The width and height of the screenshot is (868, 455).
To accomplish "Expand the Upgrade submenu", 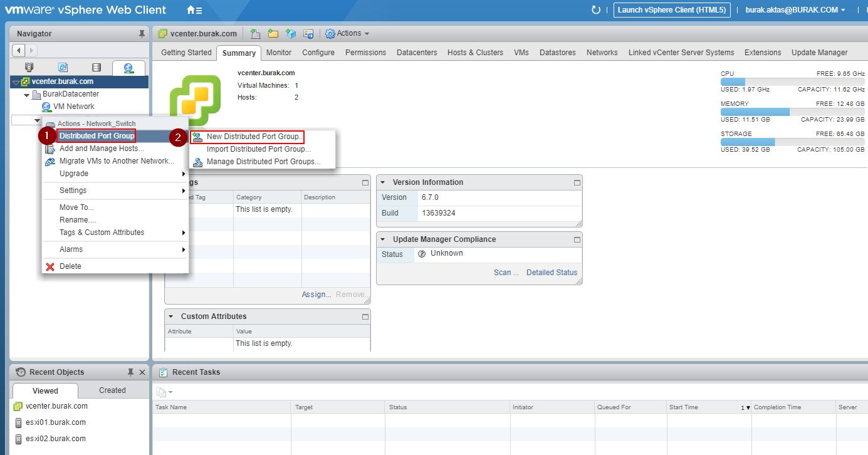I will (184, 174).
